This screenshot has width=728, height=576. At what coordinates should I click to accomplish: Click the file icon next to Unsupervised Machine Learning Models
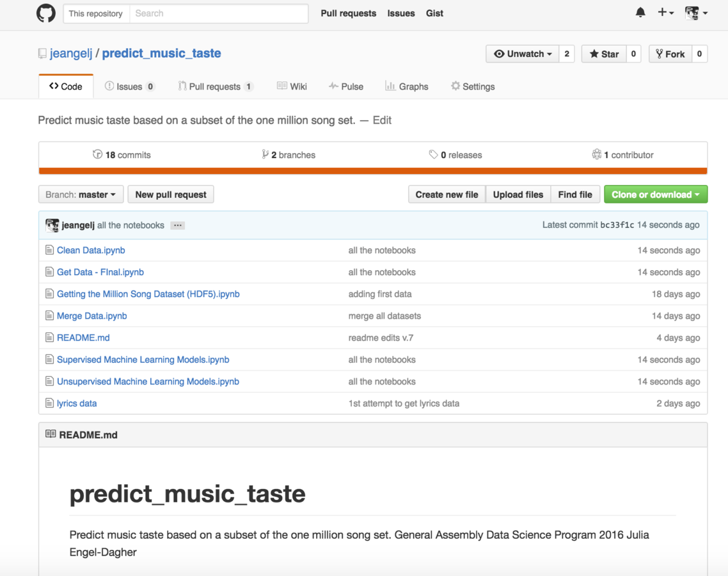pyautogui.click(x=49, y=381)
